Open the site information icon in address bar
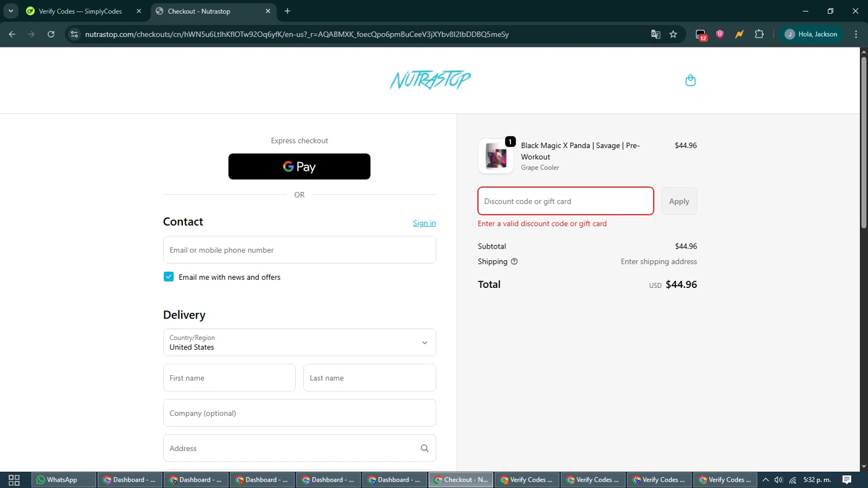This screenshot has width=868, height=488. pyautogui.click(x=74, y=34)
